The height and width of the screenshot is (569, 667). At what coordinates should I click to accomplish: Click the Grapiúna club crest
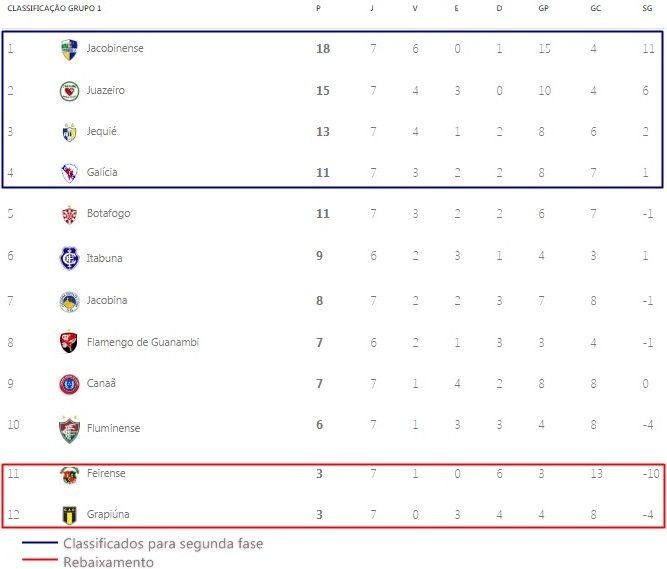click(69, 515)
